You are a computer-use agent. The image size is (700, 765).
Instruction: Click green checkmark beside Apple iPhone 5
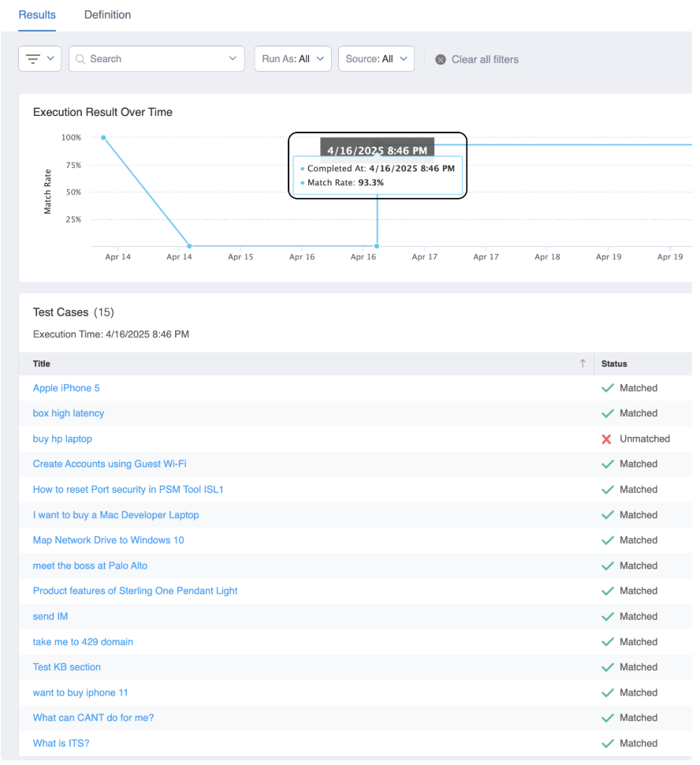[x=607, y=388]
